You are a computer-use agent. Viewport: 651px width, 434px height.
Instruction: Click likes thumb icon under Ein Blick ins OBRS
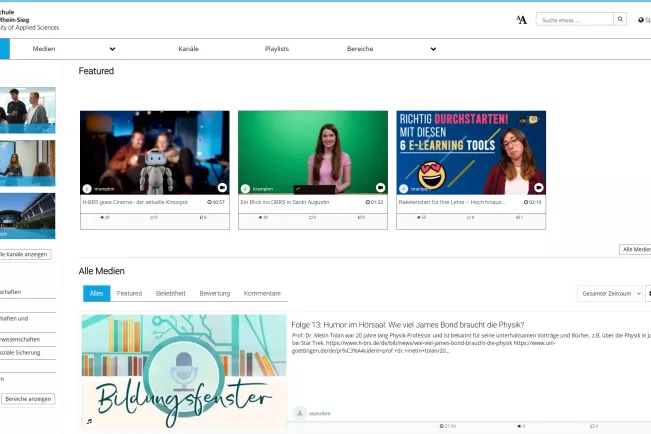(x=360, y=217)
